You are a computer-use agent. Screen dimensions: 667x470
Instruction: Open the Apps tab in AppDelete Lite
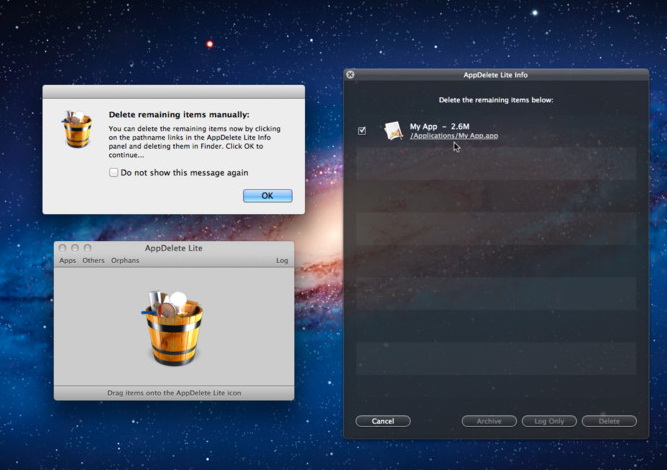click(x=68, y=260)
